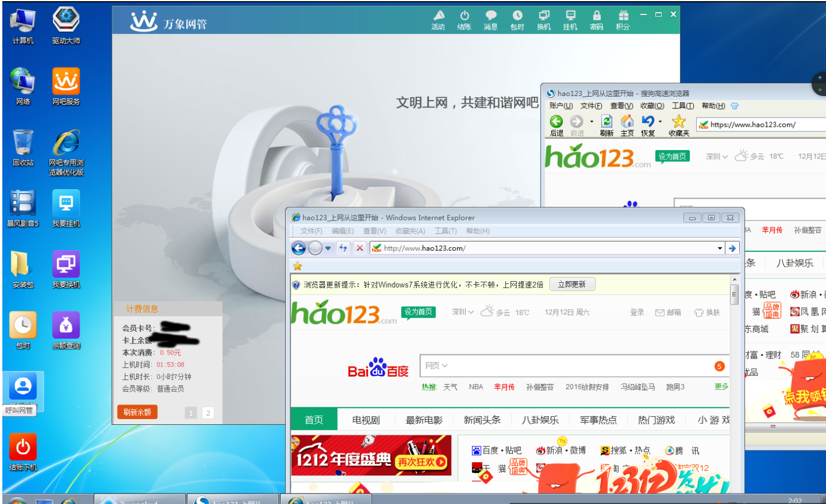The image size is (826, 504).
Task: Open the 深圳 city dropdown in IE page
Action: tap(463, 312)
